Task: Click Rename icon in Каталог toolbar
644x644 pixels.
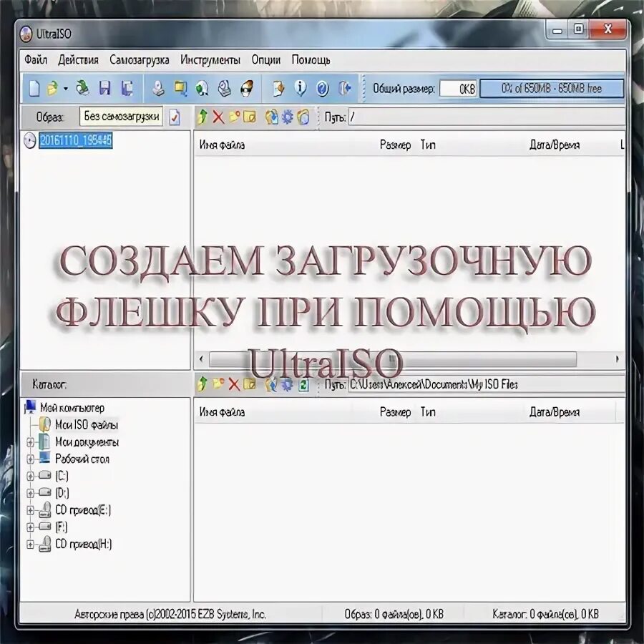Action: (x=250, y=384)
